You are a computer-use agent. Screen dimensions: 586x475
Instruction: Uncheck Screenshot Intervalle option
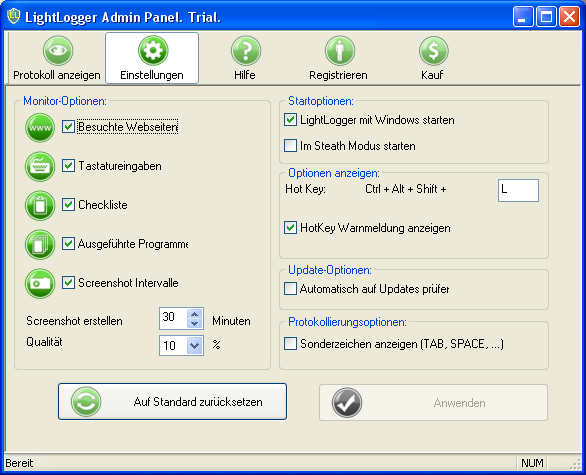68,282
